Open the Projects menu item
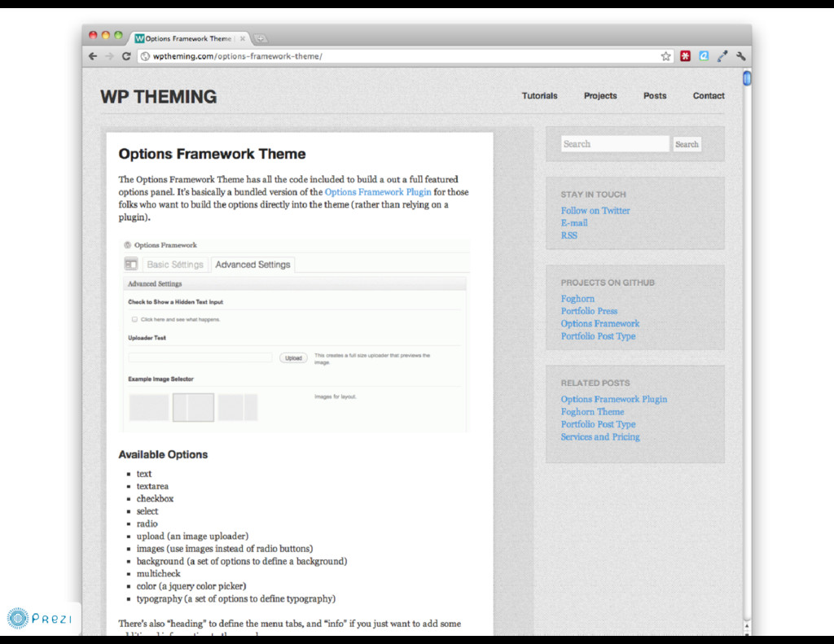This screenshot has height=644, width=834. point(600,96)
